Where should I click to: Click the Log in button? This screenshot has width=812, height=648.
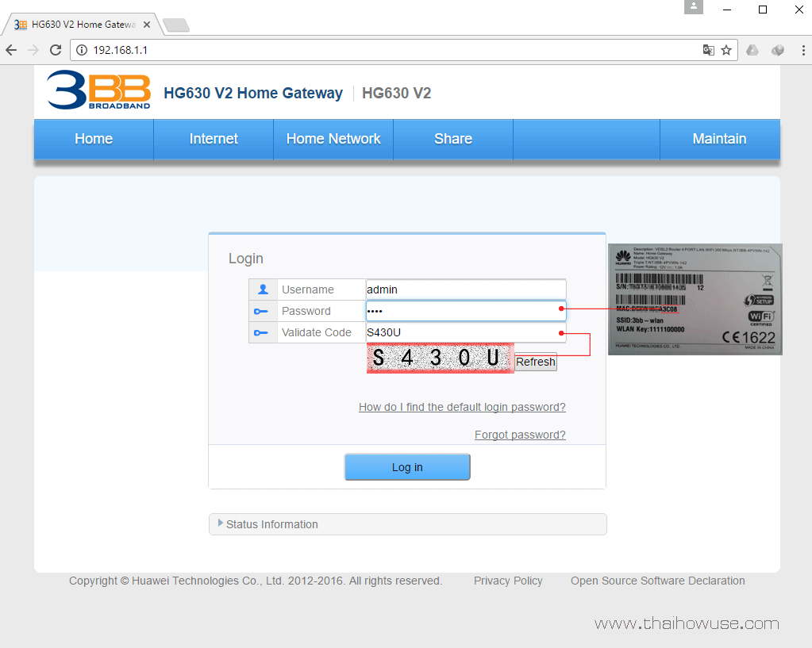click(x=407, y=467)
